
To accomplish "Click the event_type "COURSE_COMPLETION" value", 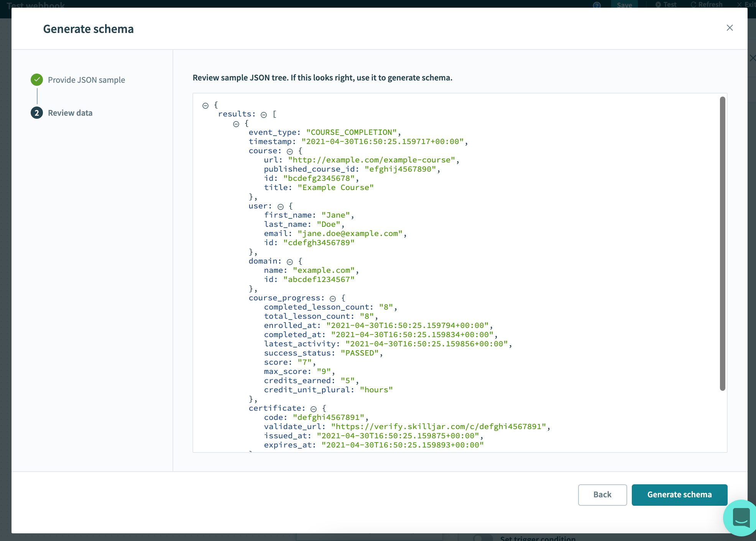I will 351,132.
